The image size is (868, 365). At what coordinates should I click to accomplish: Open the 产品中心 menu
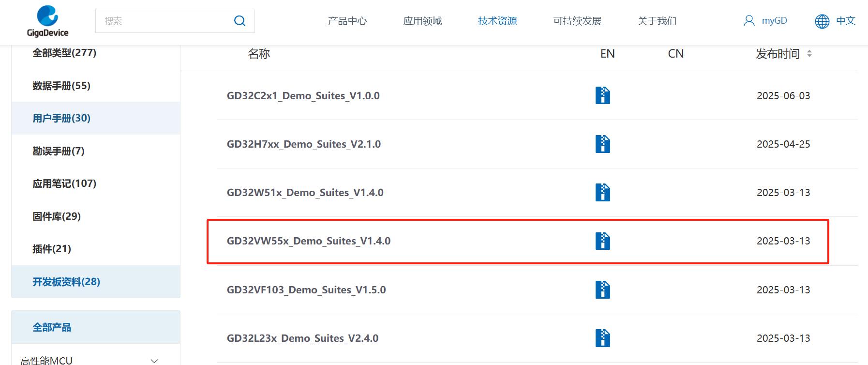click(347, 21)
